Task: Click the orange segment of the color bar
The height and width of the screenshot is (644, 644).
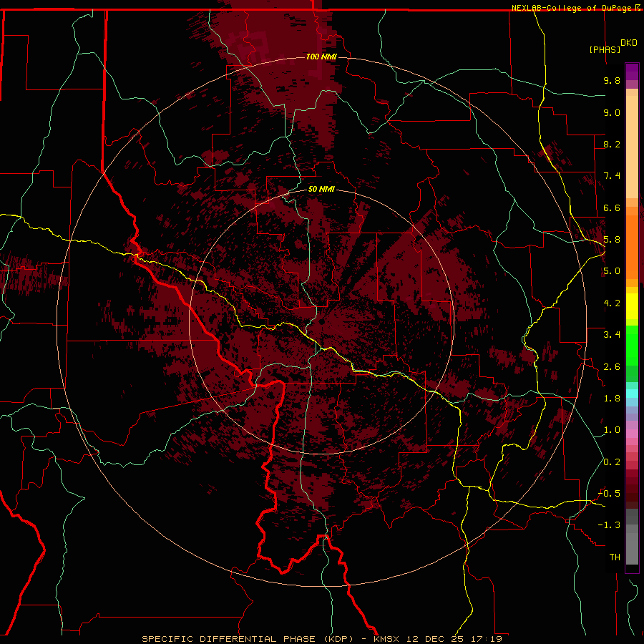Action: [x=632, y=248]
